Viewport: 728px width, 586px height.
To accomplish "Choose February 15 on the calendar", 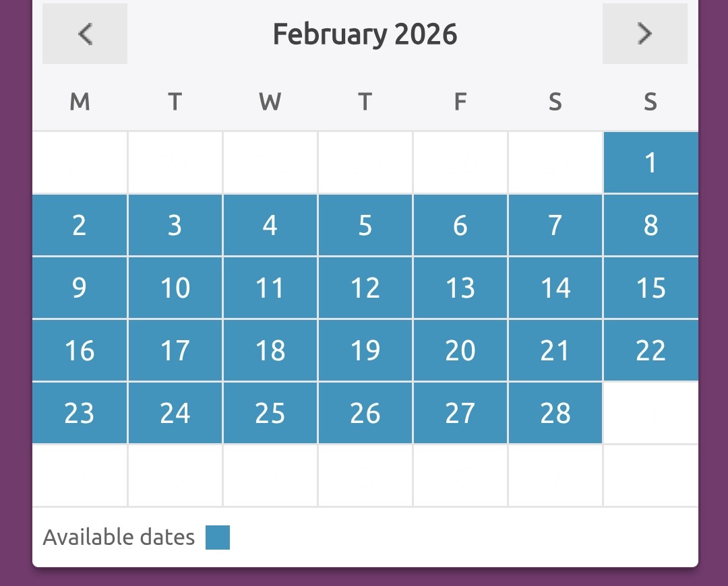I will click(650, 288).
